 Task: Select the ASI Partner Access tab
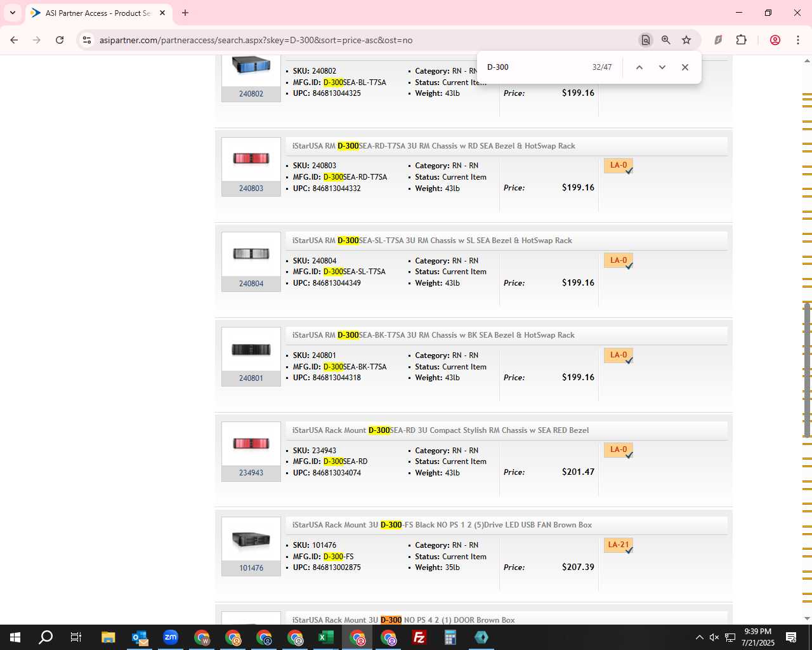pos(98,13)
